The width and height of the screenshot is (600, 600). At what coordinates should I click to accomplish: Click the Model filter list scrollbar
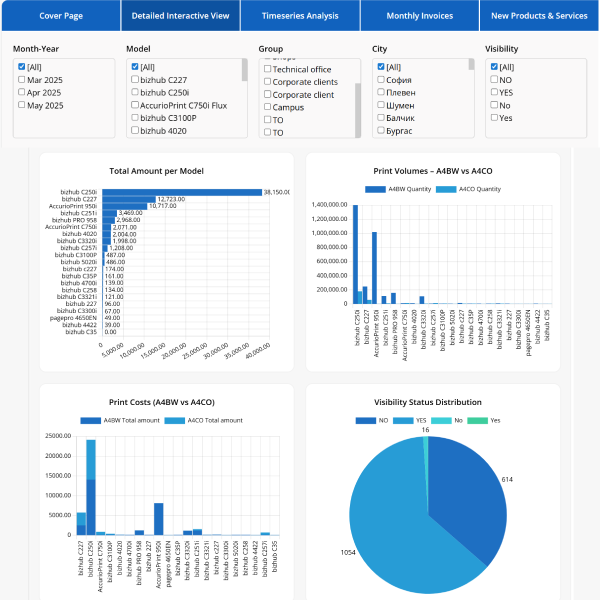(x=244, y=72)
